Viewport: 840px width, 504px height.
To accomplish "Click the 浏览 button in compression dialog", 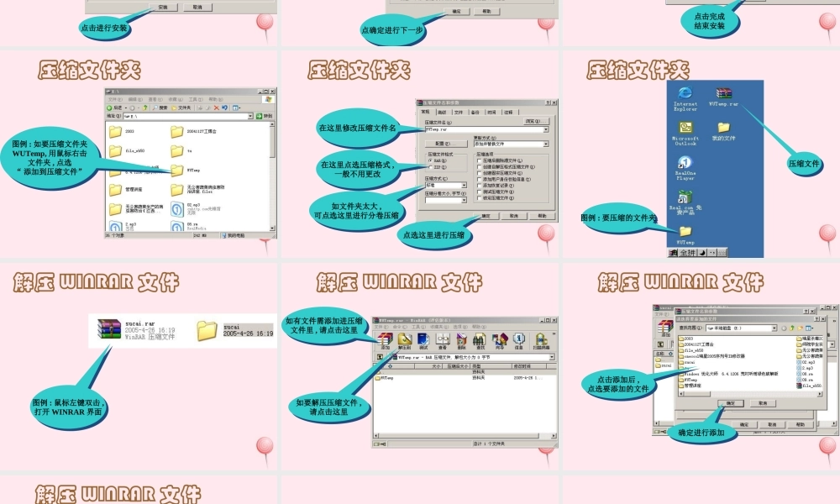I will click(x=536, y=122).
